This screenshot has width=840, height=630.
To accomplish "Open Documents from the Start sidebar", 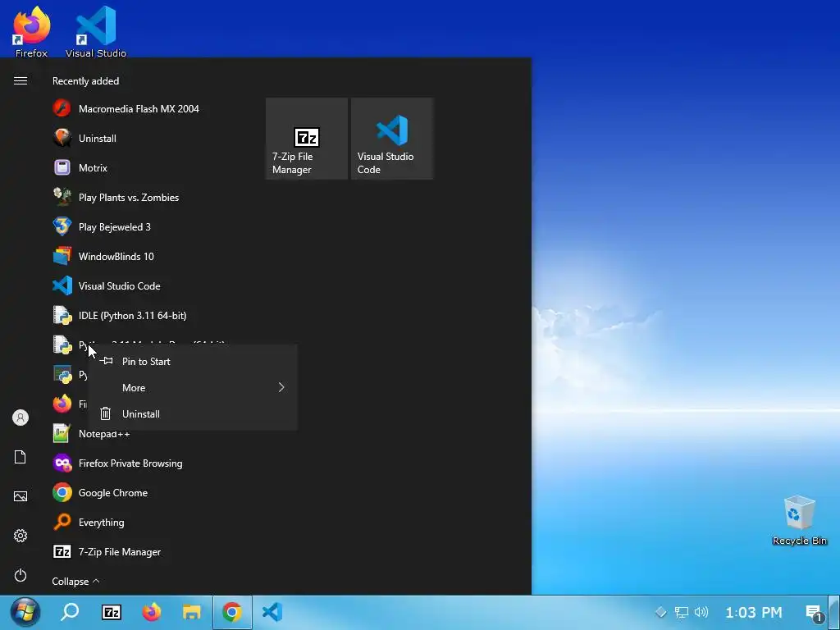I will (x=21, y=457).
